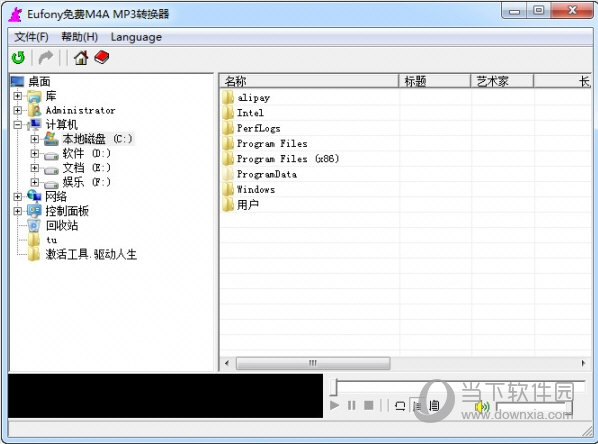This screenshot has width=598, height=444.
Task: Click the horizontal scrollbar thumb
Action: [313, 363]
